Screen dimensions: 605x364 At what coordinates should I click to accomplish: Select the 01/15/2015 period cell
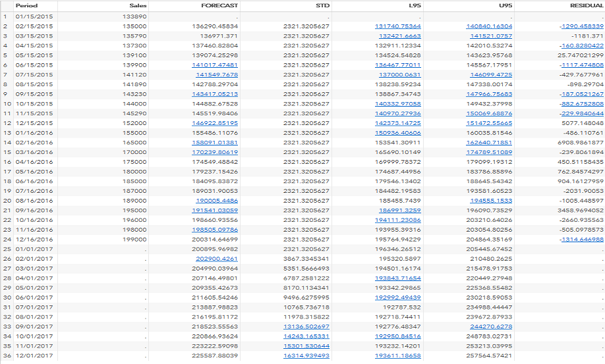[34, 16]
